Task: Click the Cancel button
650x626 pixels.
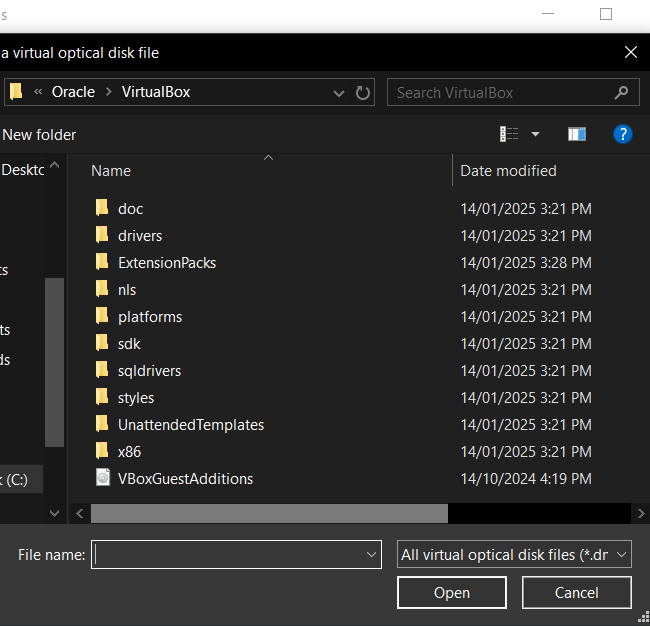Action: (577, 592)
